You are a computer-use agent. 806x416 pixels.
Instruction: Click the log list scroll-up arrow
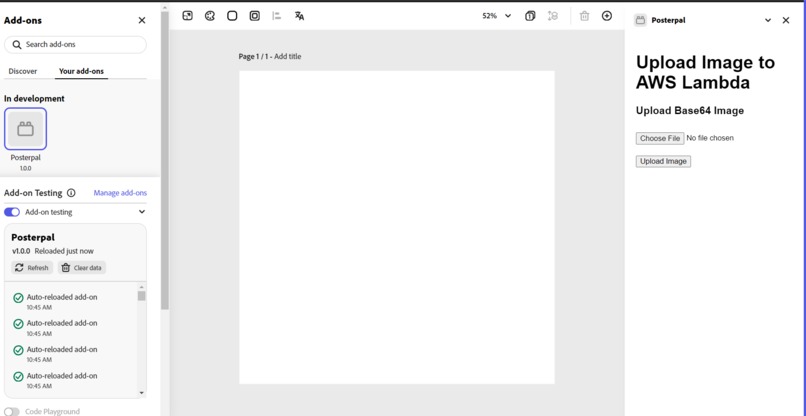coord(142,286)
